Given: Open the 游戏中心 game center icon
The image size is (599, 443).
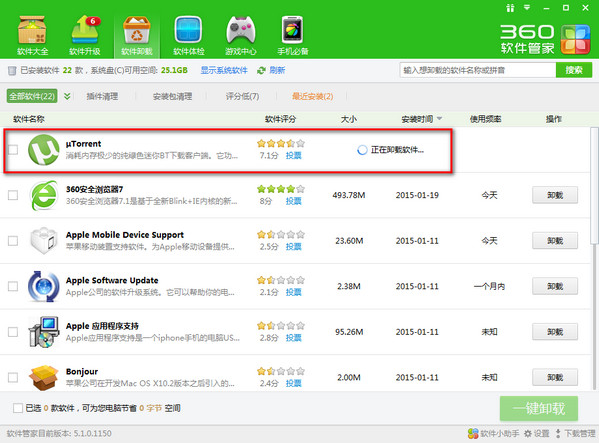Looking at the screenshot, I should (x=241, y=35).
